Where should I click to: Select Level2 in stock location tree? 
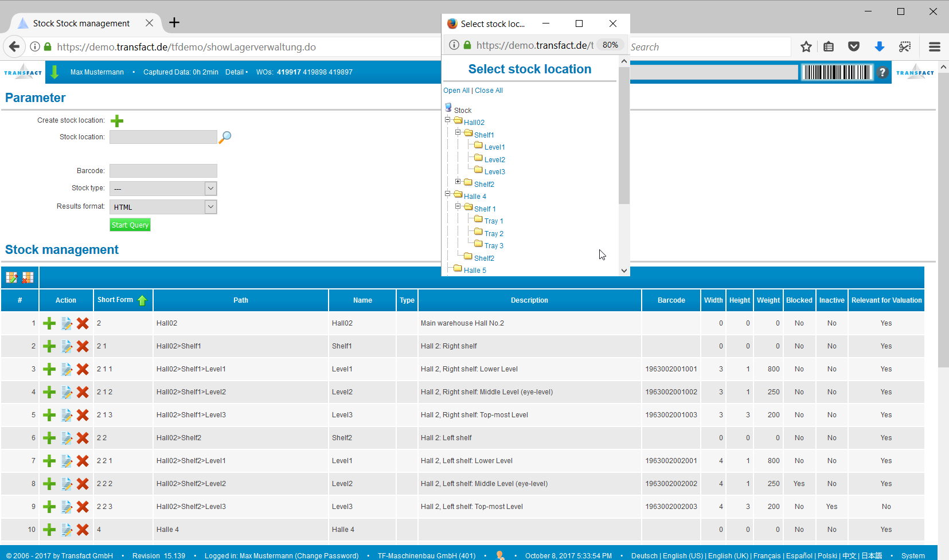[x=494, y=160]
